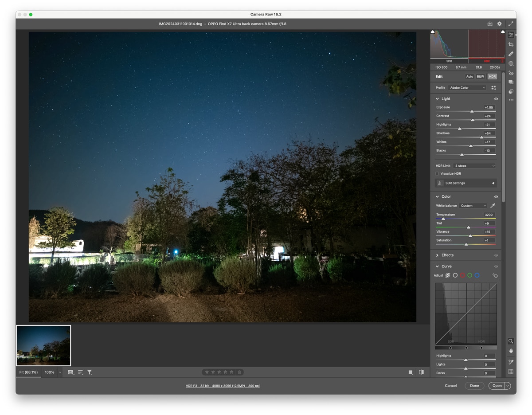Toggle visibility of the Light panel
The image size is (532, 415).
pos(496,99)
